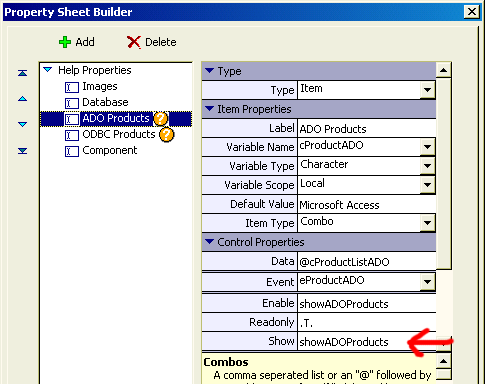Screen dimensions: 485x384
Task: Click the Variable Name property label
Action: pos(260,147)
